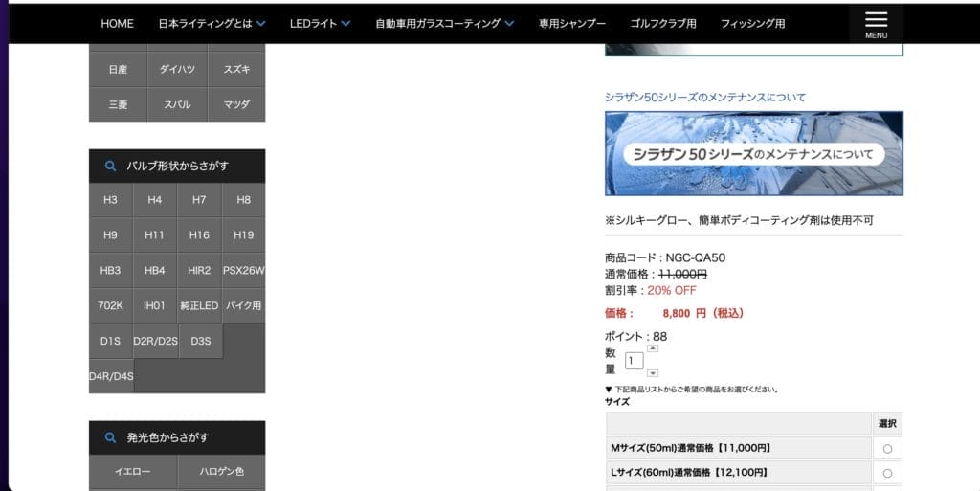Choose the H8 bulb type

[x=244, y=200]
